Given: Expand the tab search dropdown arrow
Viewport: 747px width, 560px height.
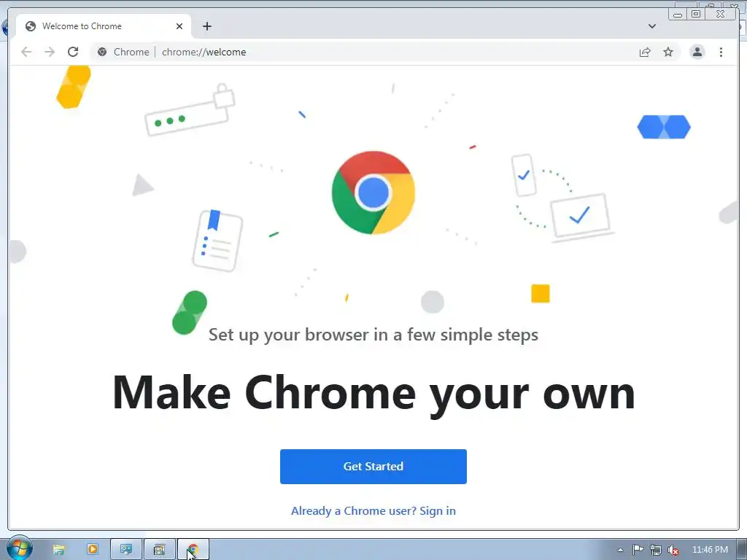Looking at the screenshot, I should (x=652, y=26).
